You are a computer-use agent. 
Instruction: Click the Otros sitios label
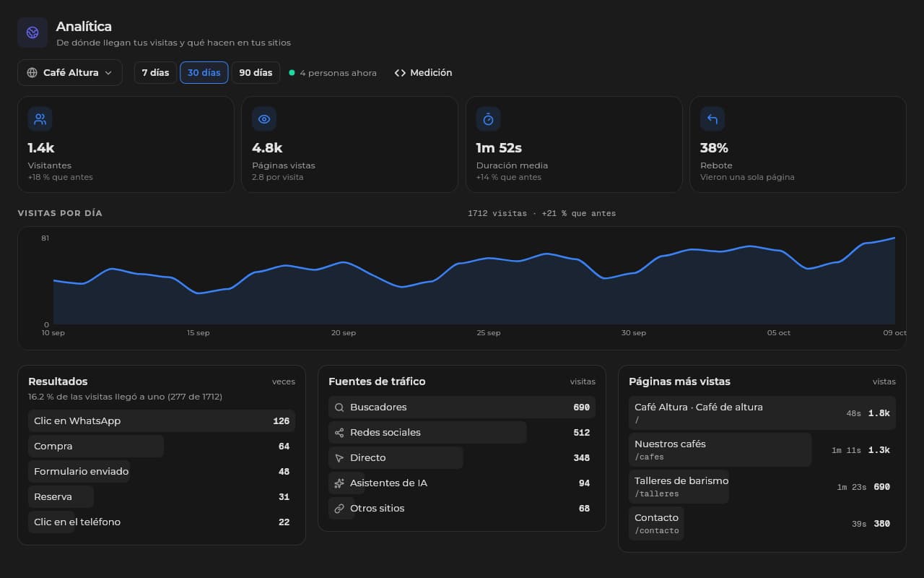378,509
